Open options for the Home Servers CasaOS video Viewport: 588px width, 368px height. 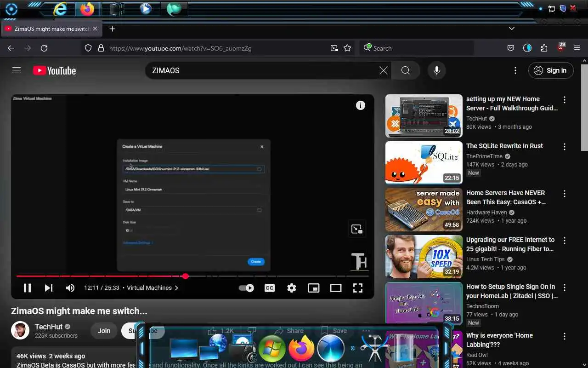click(x=565, y=194)
